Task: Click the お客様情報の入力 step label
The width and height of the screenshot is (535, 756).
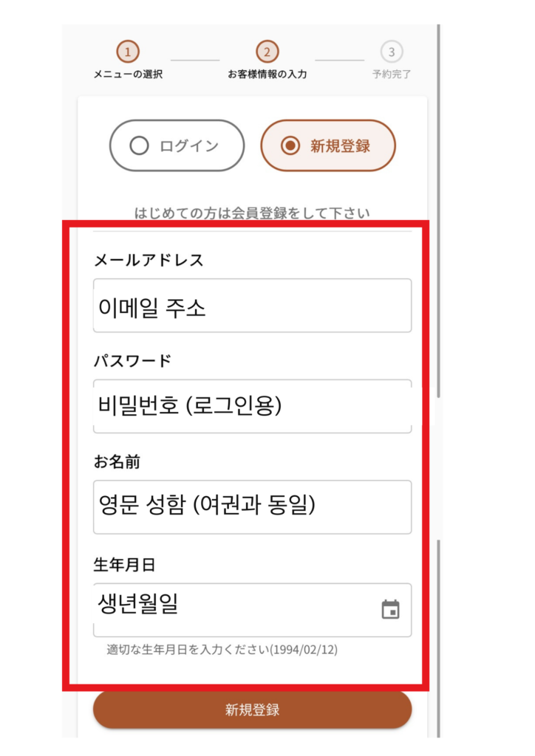Action: point(267,75)
